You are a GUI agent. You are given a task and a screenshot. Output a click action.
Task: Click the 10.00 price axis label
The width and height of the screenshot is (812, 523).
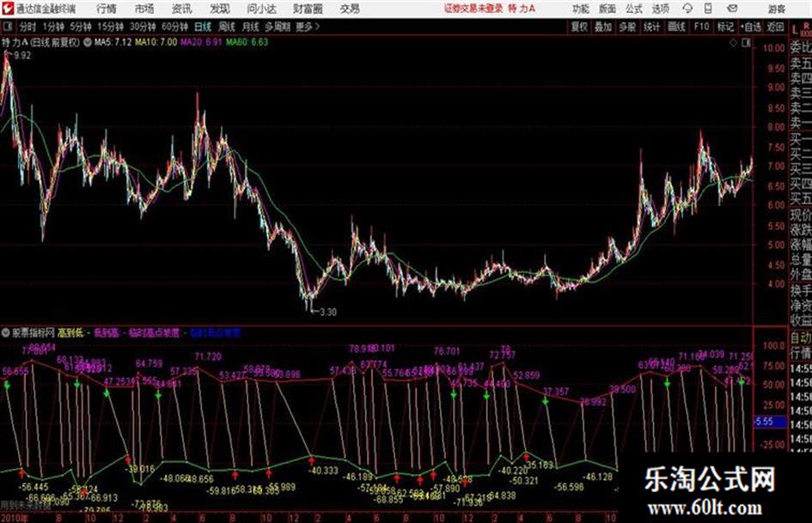point(774,48)
